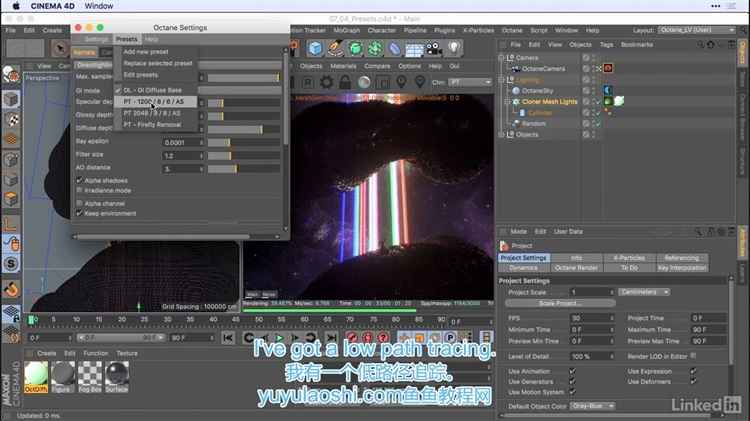The width and height of the screenshot is (750, 421).
Task: Click the Live Viewer settings gear icon
Action: (326, 82)
